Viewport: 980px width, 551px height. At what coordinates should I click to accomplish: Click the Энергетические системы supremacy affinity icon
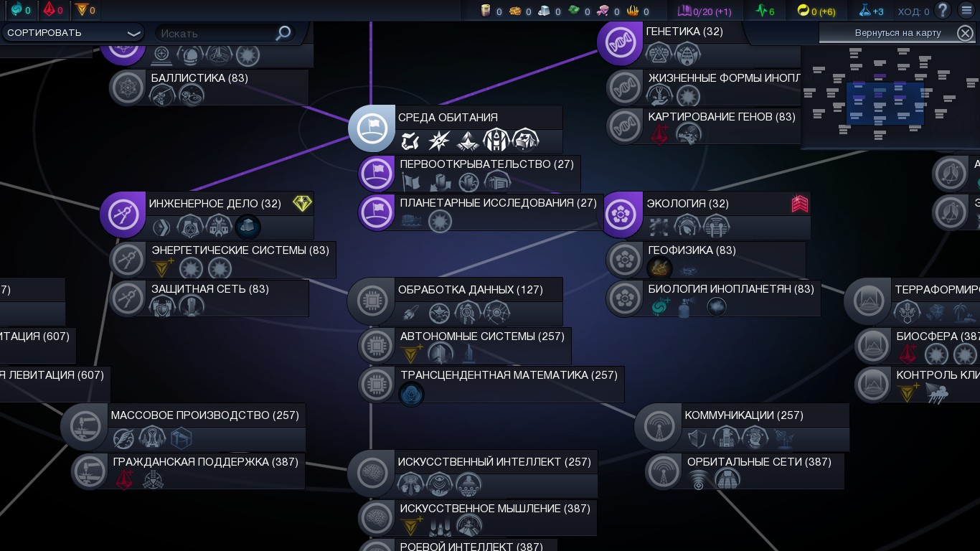[164, 268]
